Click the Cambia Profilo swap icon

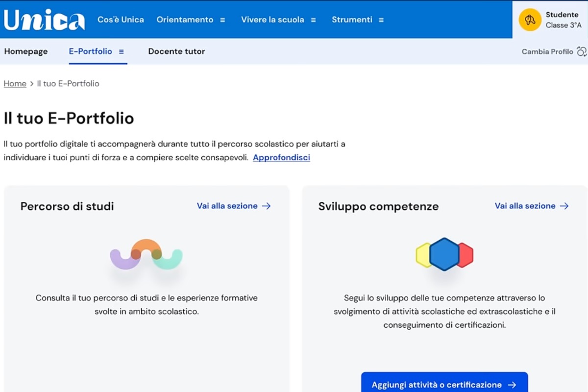coord(582,51)
